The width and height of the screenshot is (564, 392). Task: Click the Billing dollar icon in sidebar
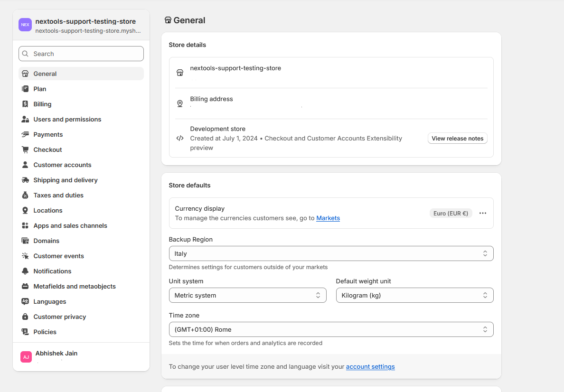click(x=25, y=104)
